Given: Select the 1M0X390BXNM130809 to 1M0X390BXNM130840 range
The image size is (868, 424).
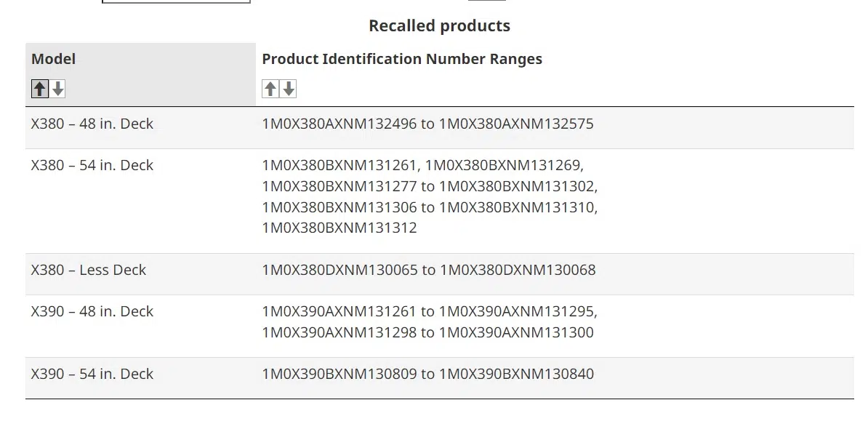Looking at the screenshot, I should click(x=427, y=374).
